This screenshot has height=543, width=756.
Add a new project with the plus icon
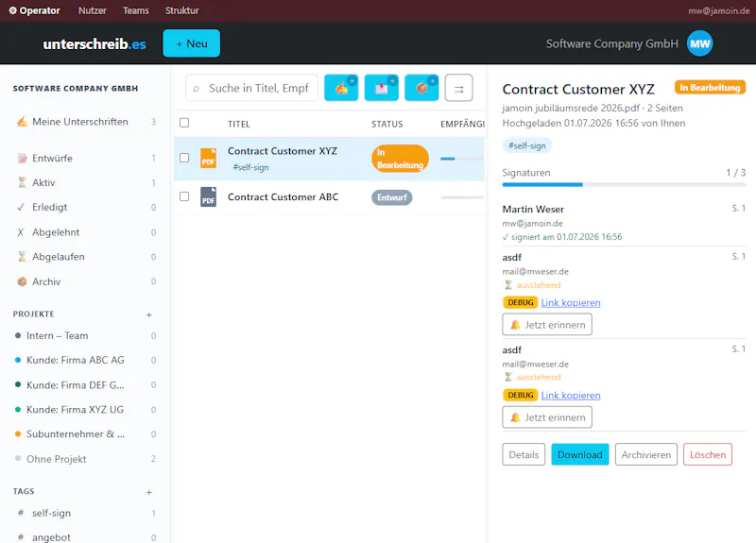(149, 314)
